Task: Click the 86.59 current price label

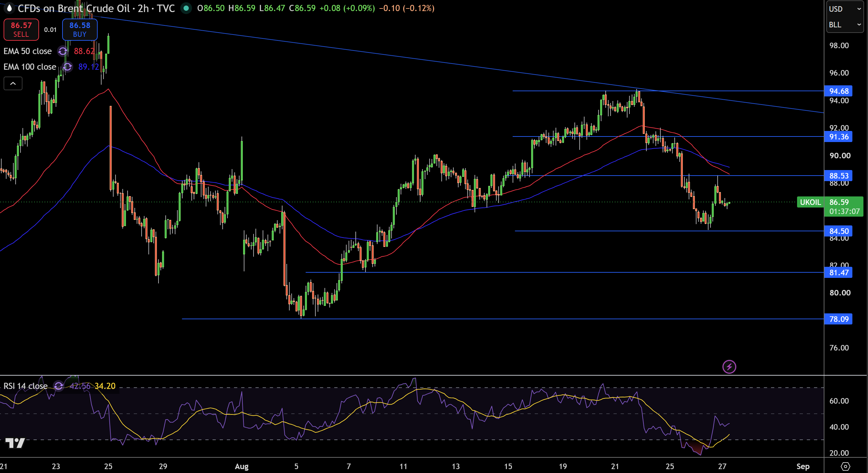Action: coord(839,202)
